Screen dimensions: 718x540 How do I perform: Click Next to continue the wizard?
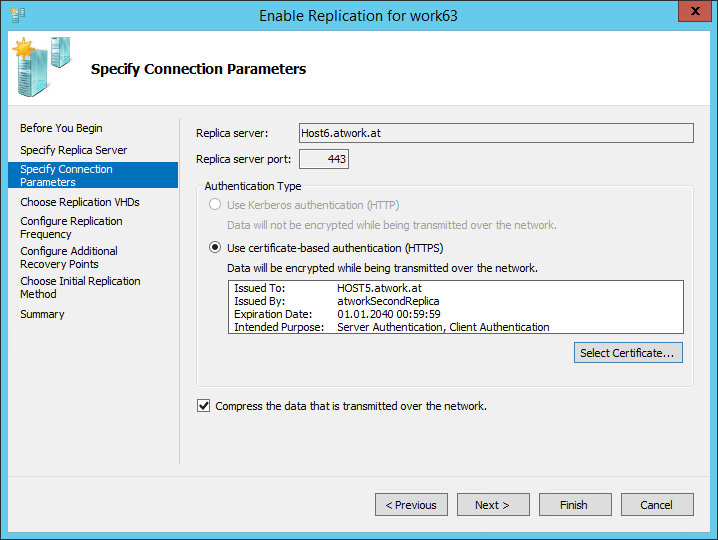coord(492,505)
